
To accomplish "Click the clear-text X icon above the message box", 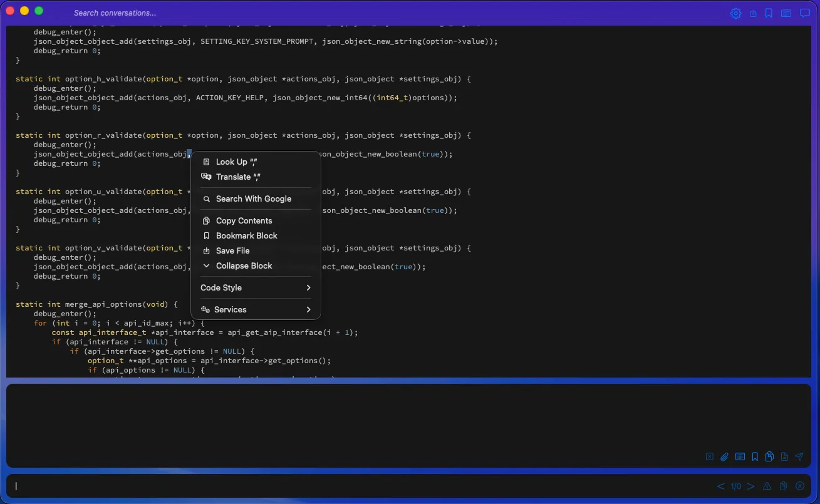I will point(709,456).
